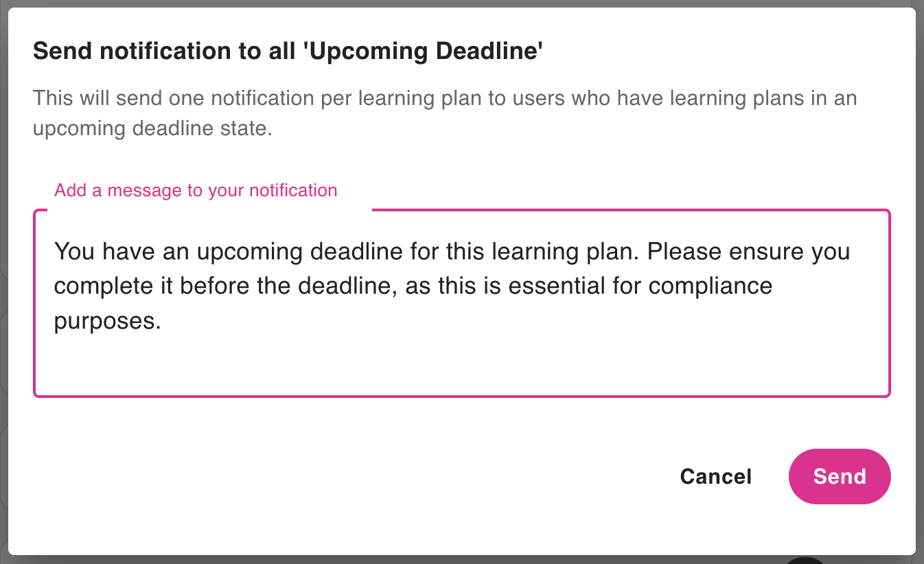Click the dark round icon below the dialog
Screen dimensions: 924x564
(x=805, y=560)
